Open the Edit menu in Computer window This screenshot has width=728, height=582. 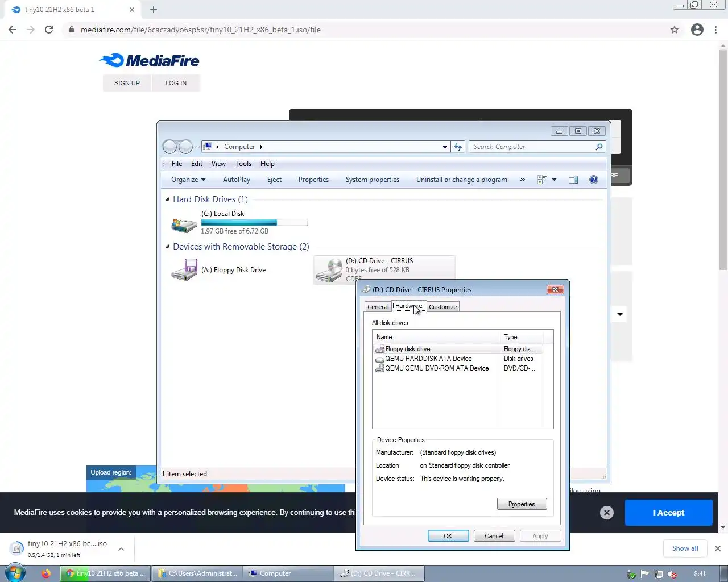[197, 164]
